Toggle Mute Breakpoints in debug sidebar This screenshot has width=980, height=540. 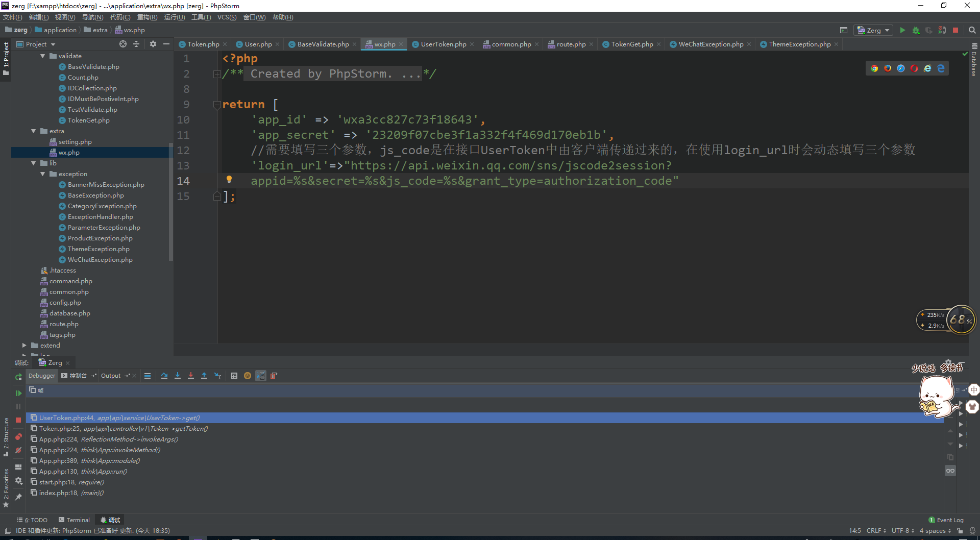point(18,450)
